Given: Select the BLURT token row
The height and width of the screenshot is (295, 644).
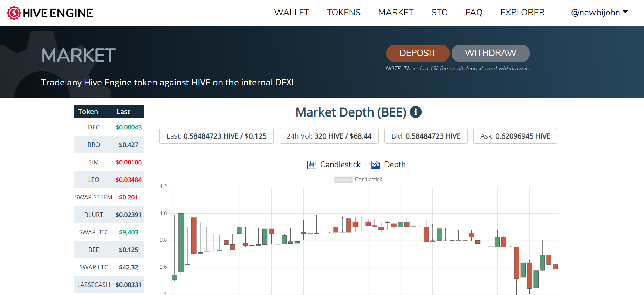Looking at the screenshot, I should (x=109, y=215).
